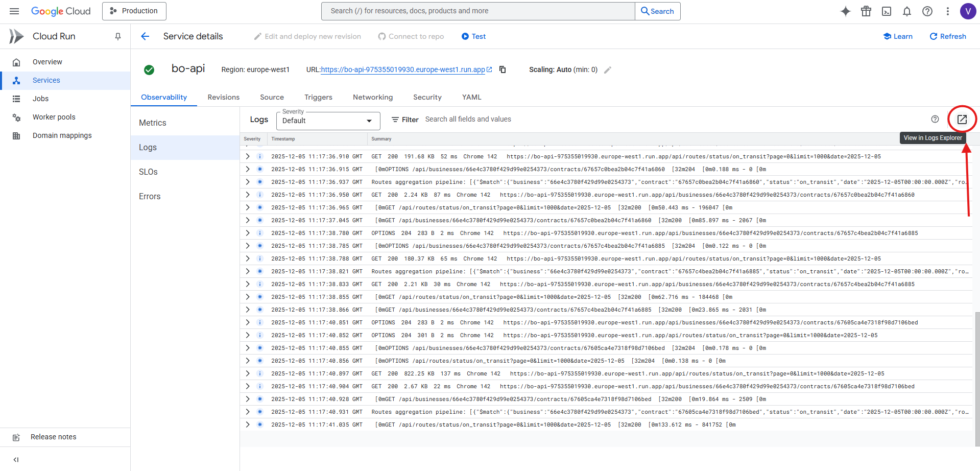Open the SLOs panel

click(148, 172)
